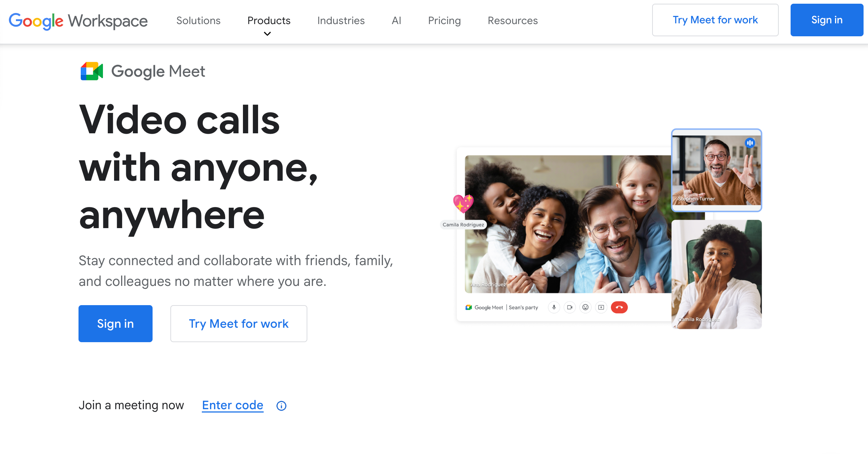
Task: Click the Stephen Turner video tile
Action: [x=717, y=170]
